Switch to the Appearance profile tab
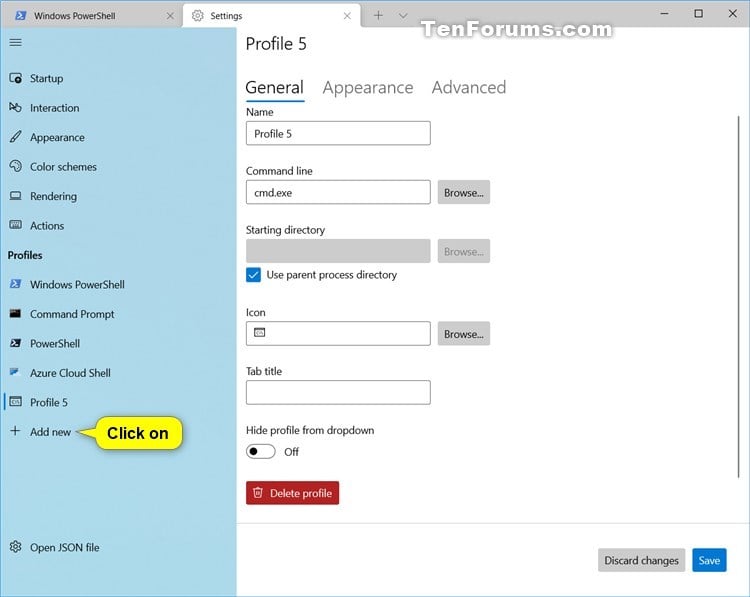Image resolution: width=750 pixels, height=597 pixels. point(368,88)
